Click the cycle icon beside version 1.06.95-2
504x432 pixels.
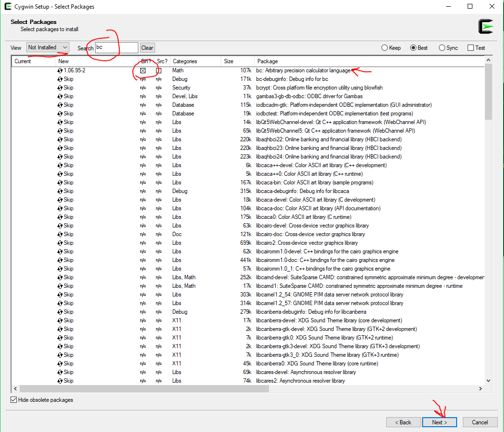60,70
